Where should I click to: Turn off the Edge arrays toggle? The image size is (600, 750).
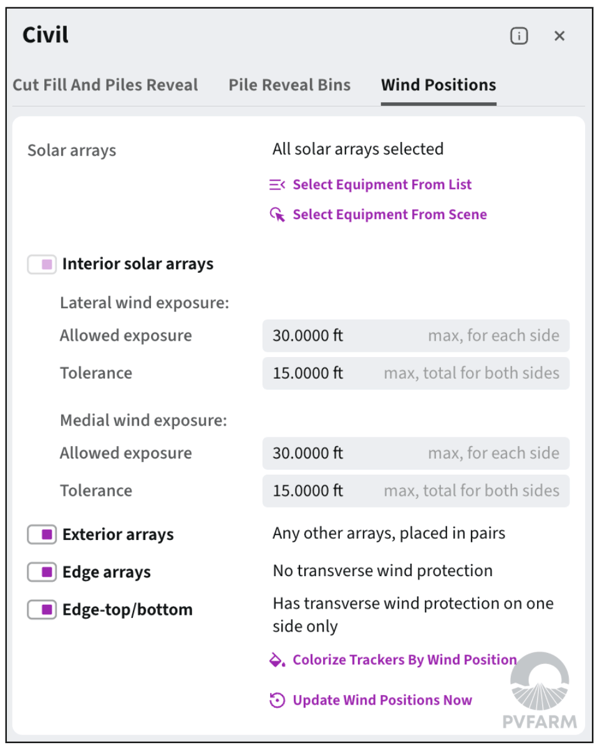tap(42, 572)
